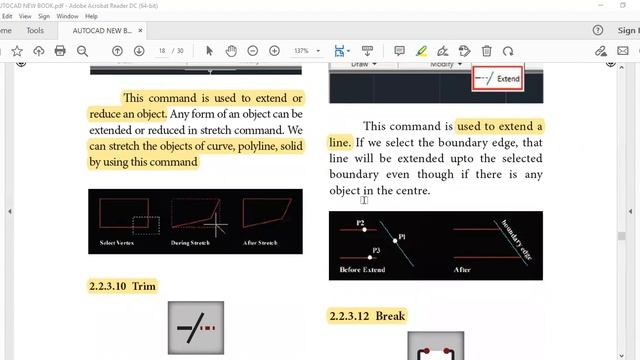Select the arrow selection tool
The image size is (640, 360).
pyautogui.click(x=209, y=51)
